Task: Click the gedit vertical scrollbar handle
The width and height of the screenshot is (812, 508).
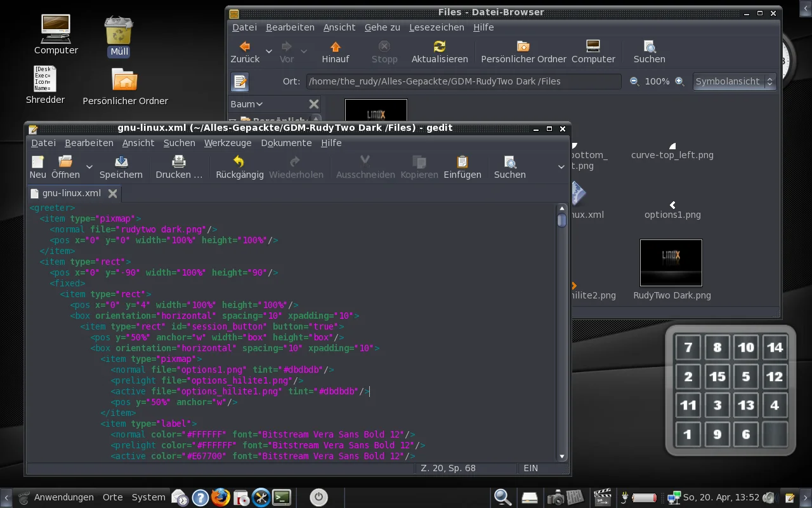Action: pyautogui.click(x=562, y=220)
